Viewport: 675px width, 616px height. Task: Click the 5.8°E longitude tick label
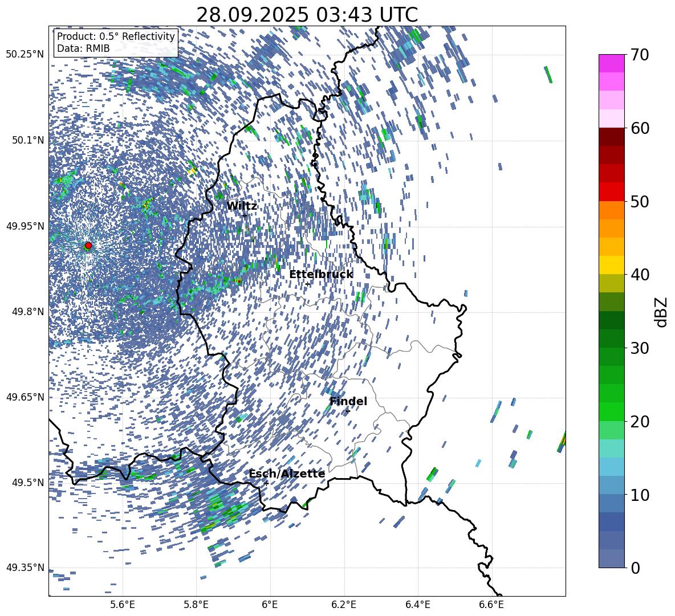(196, 605)
